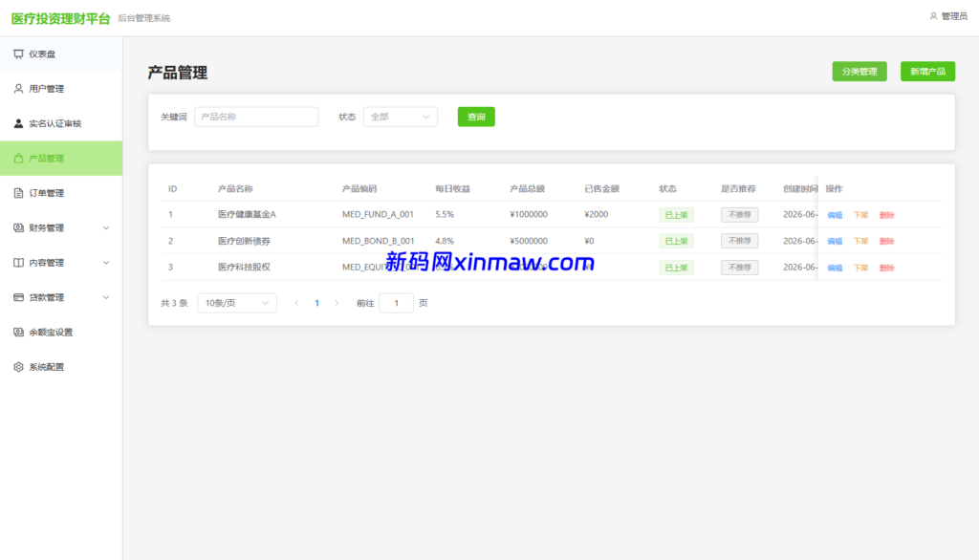Click the ¥2000 sold amount cell
The height and width of the screenshot is (560, 979).
pos(597,214)
